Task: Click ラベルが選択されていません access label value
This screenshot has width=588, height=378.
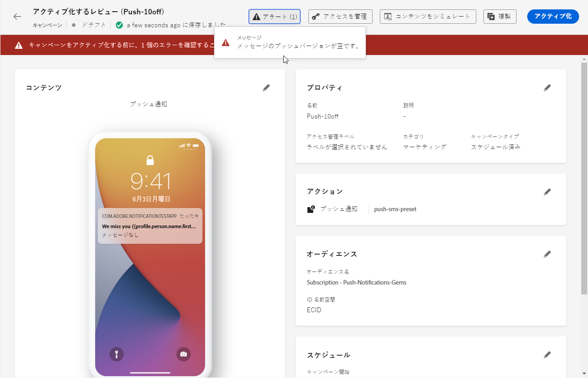Action: [347, 147]
